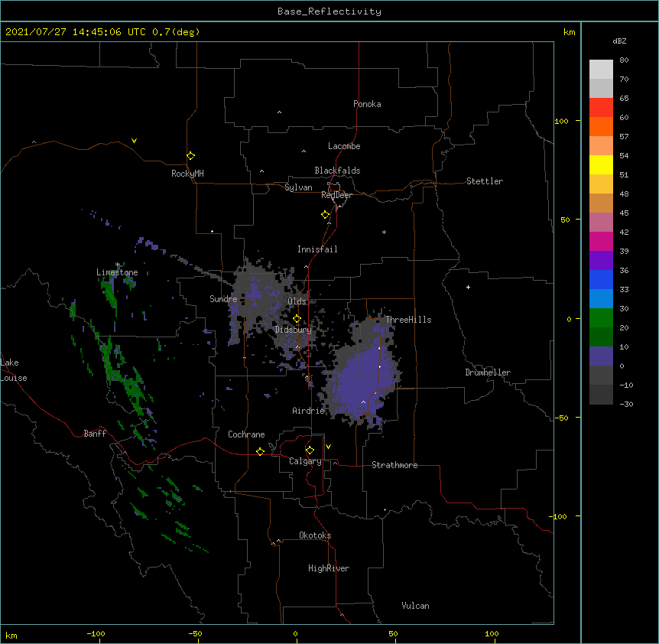This screenshot has height=644, width=659.
Task: Click the 80 value on the dBZ scale
Action: pos(624,60)
